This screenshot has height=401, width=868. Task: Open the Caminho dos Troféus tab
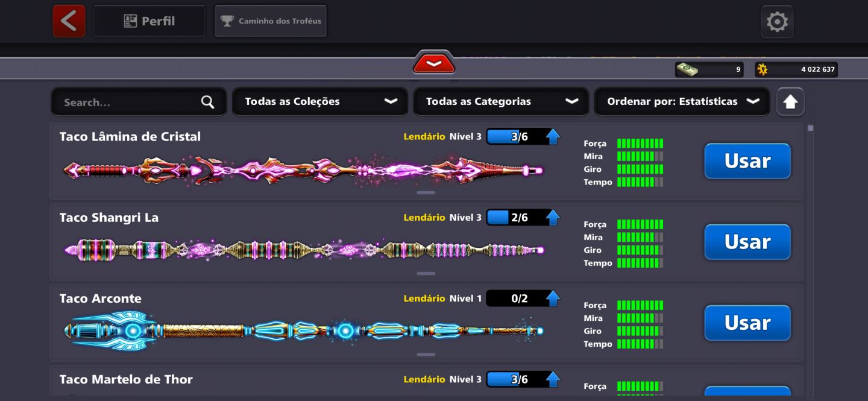pyautogui.click(x=271, y=21)
